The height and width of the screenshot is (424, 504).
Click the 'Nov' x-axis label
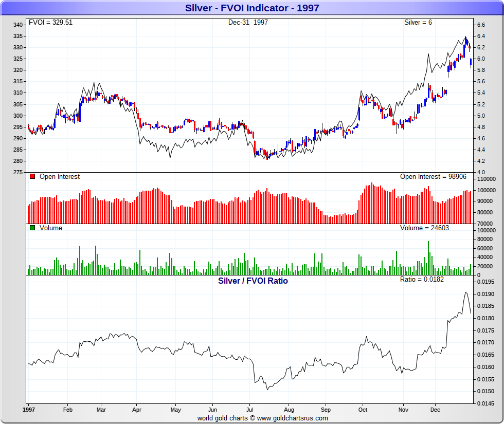tap(403, 410)
